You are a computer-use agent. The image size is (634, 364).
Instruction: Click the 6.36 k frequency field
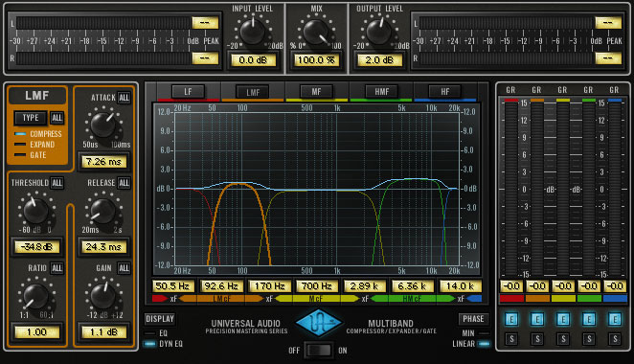click(413, 286)
